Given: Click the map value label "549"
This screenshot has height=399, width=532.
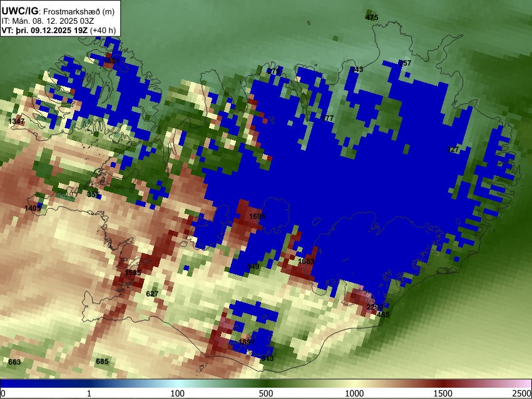Looking at the screenshot, I should click(253, 266).
